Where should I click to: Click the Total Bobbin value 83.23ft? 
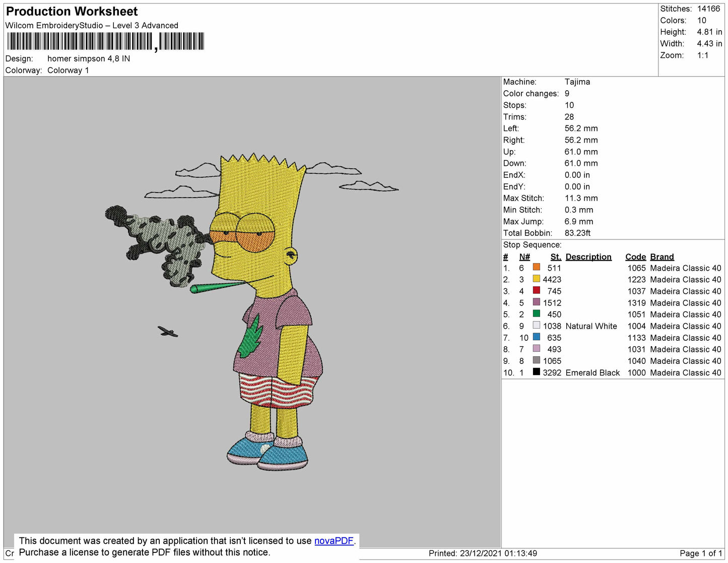click(577, 233)
